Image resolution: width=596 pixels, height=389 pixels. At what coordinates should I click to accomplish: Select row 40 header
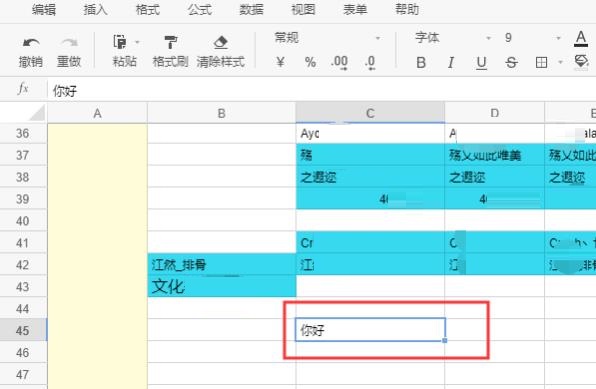(x=23, y=221)
